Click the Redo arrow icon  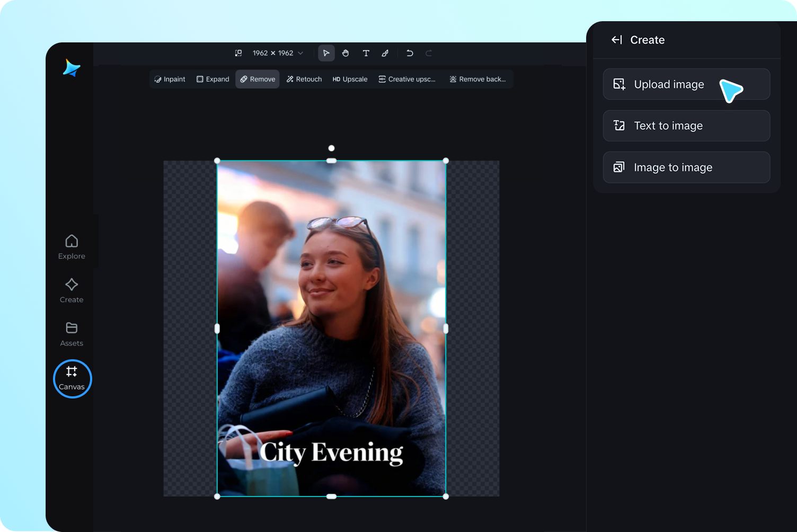(429, 53)
